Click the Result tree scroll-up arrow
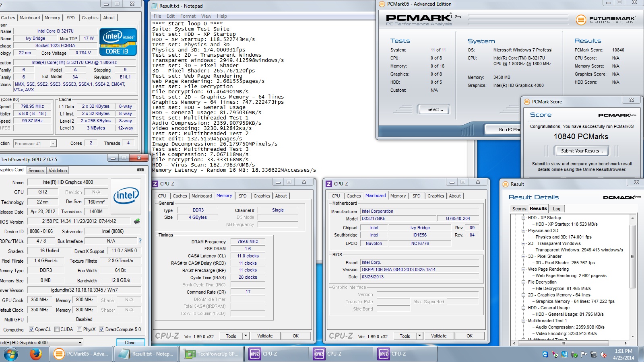The width and height of the screenshot is (644, 362). [x=632, y=218]
